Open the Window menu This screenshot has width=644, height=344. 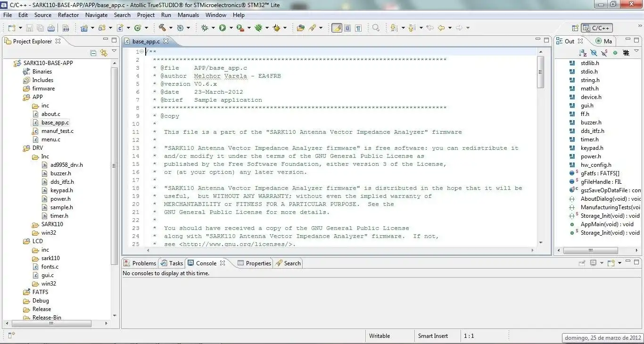pyautogui.click(x=216, y=15)
